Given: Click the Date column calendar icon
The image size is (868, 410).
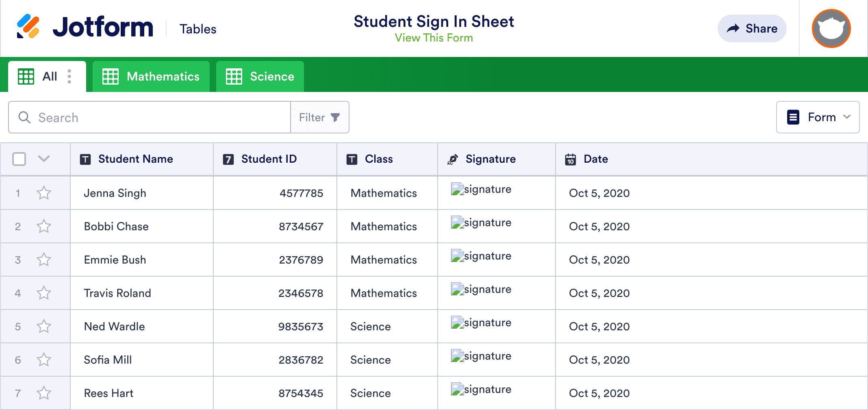Looking at the screenshot, I should (570, 159).
